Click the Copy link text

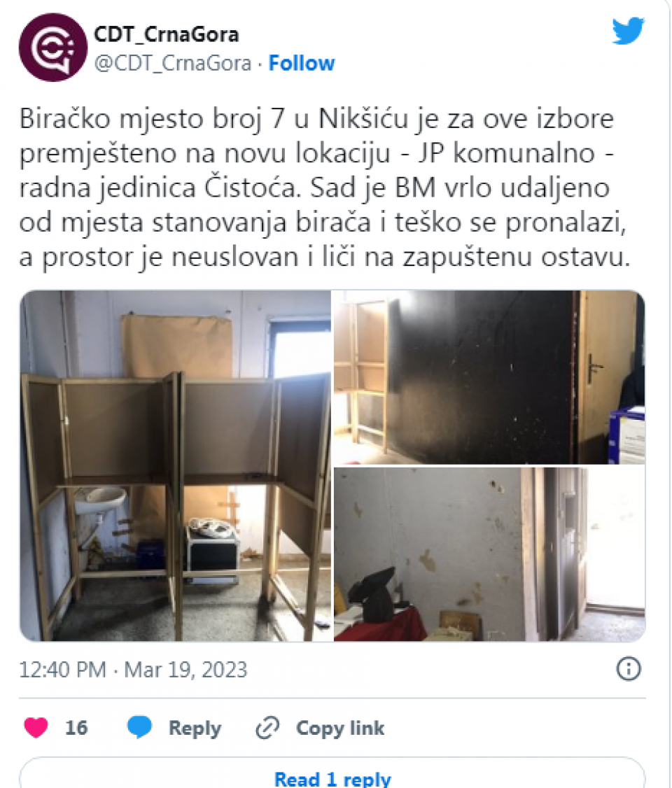(x=340, y=728)
